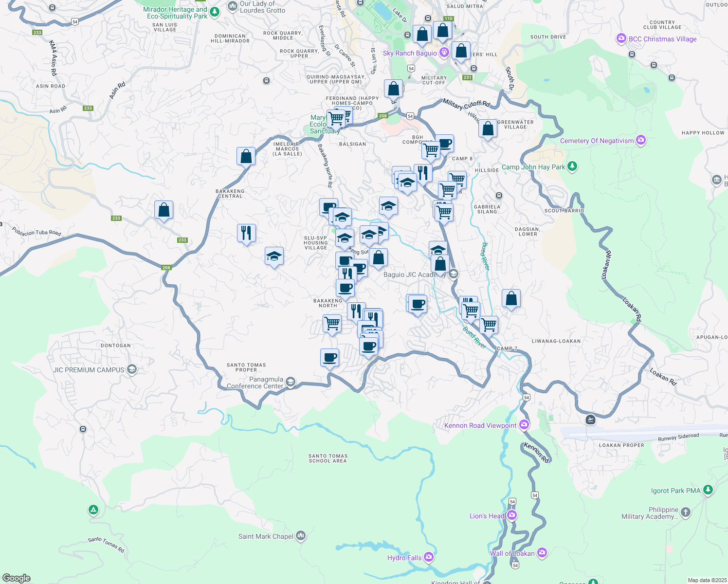Screen dimensions: 728x584
Task: Select the tree icon at Camp John Hay Park
Action: coord(572,167)
